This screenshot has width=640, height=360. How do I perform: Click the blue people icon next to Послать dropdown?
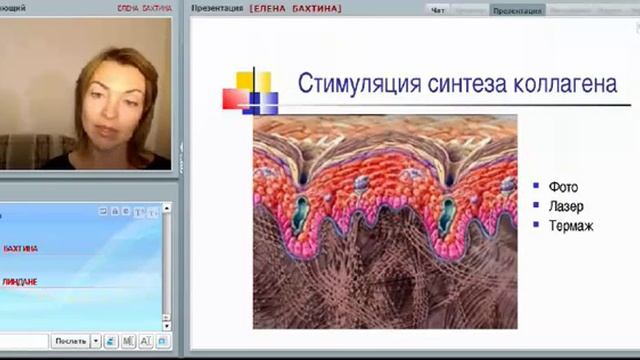111,341
